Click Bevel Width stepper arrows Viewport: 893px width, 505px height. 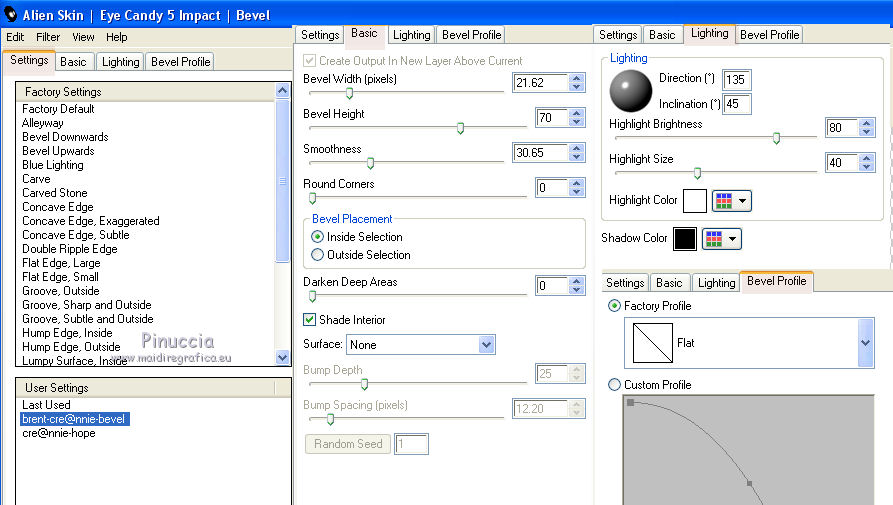tap(576, 83)
